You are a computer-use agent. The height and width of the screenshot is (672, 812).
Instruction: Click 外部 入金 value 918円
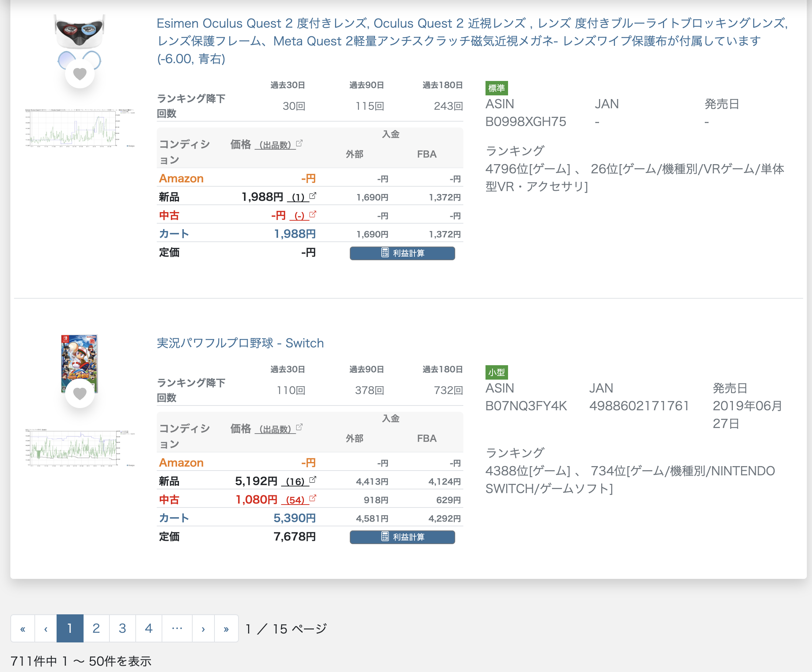tap(376, 500)
